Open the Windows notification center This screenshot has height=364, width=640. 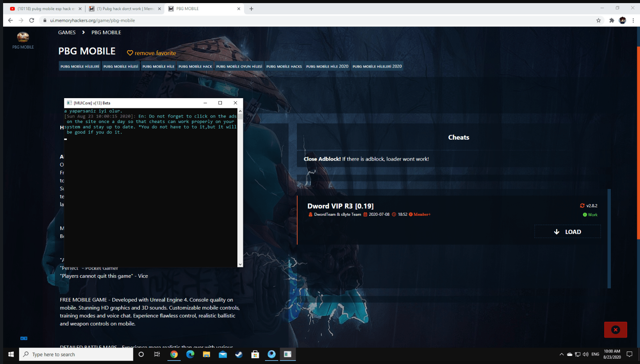point(630,354)
